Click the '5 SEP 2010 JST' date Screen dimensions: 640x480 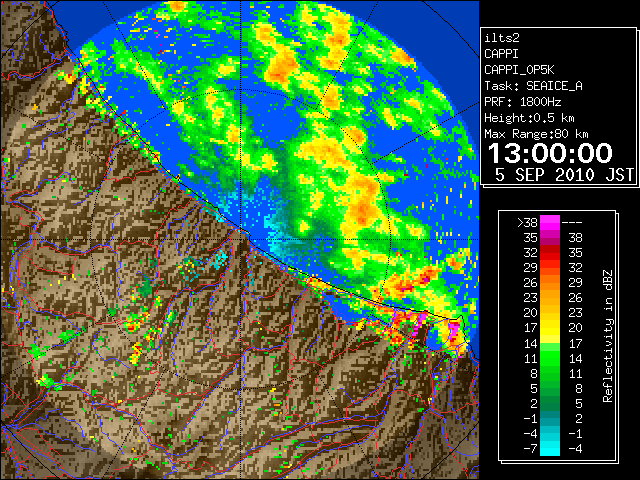point(564,175)
